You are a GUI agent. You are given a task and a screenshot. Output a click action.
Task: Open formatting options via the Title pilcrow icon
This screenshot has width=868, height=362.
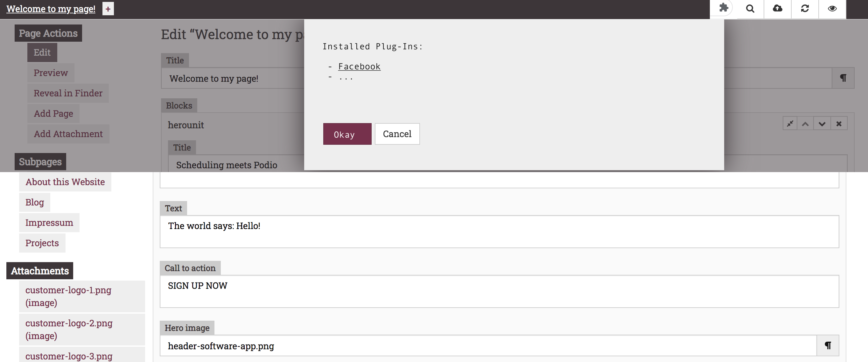(x=843, y=78)
